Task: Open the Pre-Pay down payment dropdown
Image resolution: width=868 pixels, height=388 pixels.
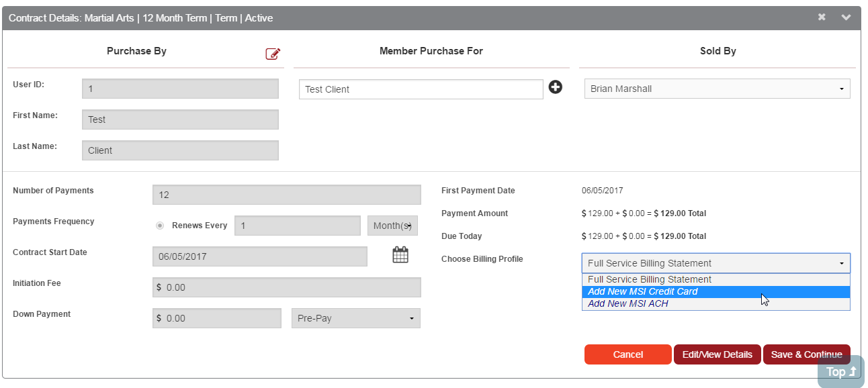Action: 355,318
